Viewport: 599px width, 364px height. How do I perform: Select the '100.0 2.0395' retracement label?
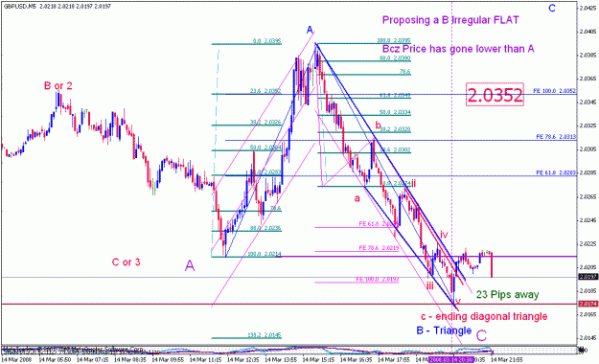click(x=394, y=40)
